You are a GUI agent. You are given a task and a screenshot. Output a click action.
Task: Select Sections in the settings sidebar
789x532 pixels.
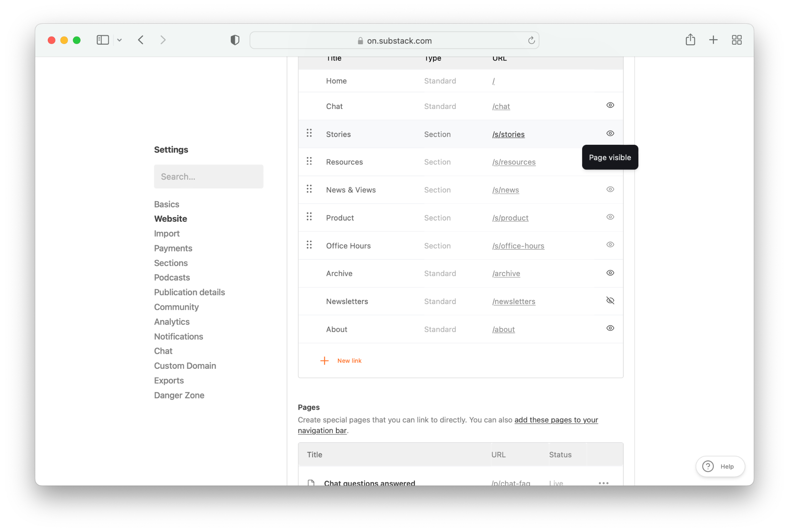pos(171,263)
